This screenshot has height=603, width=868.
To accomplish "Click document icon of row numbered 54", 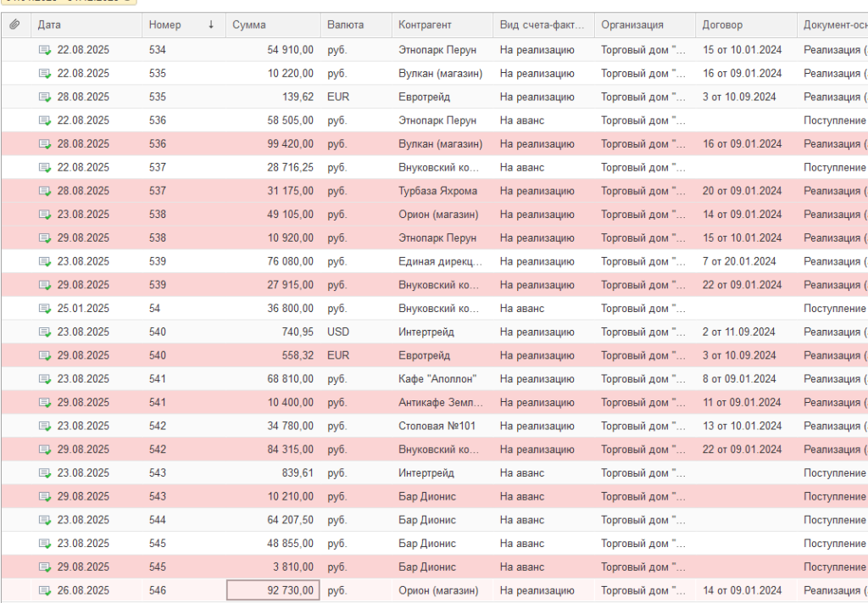I will coord(45,309).
